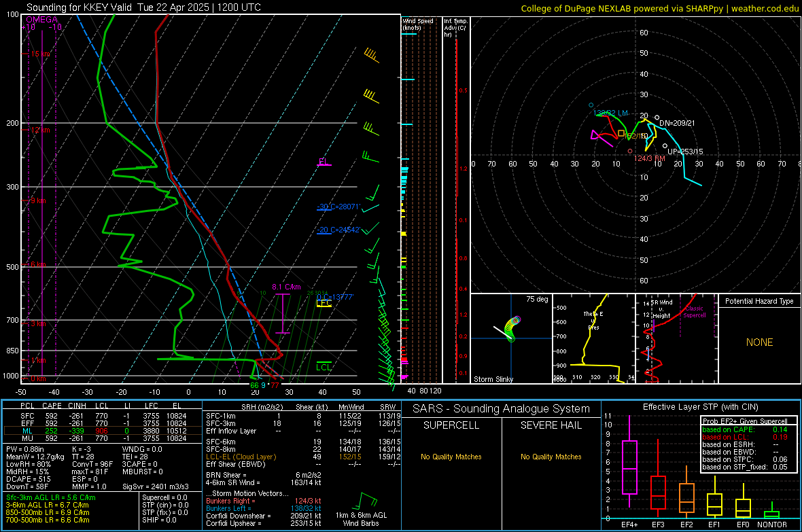This screenshot has height=532, width=802.
Task: Click the green 'based on CAPE' line
Action: point(745,429)
